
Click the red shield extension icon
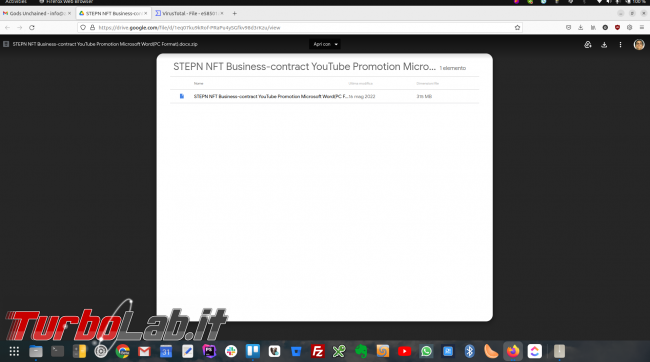(x=617, y=28)
